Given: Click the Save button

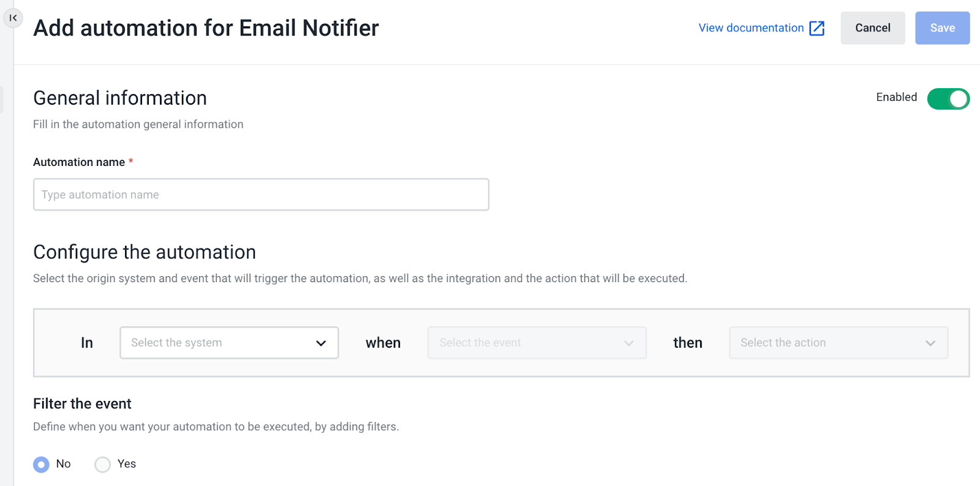Looking at the screenshot, I should [x=942, y=28].
